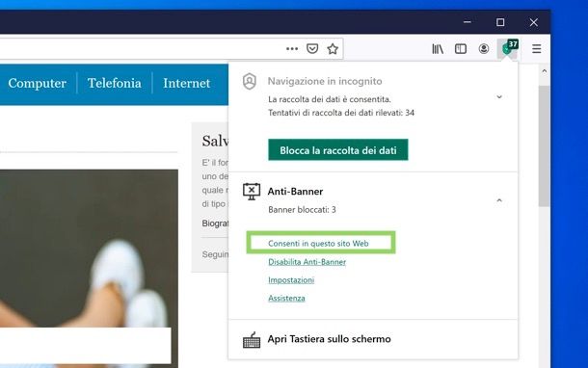This screenshot has width=588, height=368.
Task: Open the Telefonia menu item
Action: [x=115, y=83]
